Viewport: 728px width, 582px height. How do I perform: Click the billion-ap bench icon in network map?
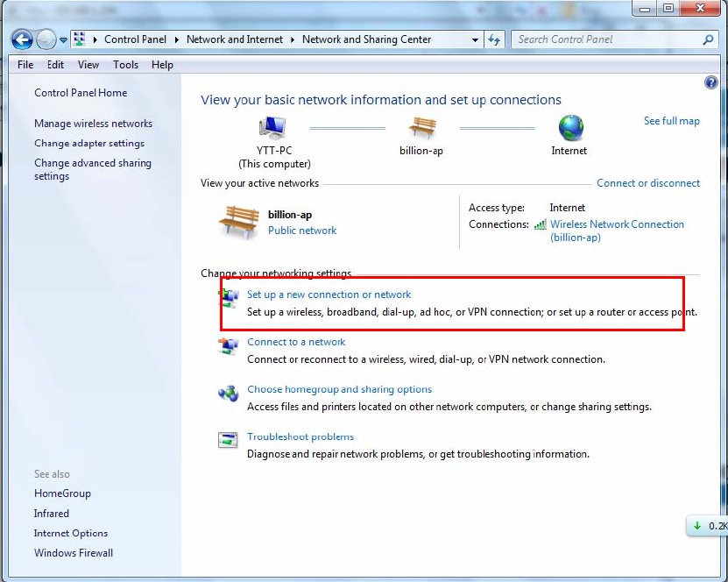coord(422,128)
